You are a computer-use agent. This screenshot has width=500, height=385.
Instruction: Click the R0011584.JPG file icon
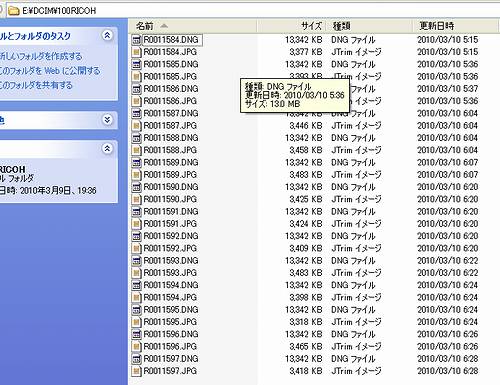pyautogui.click(x=136, y=52)
